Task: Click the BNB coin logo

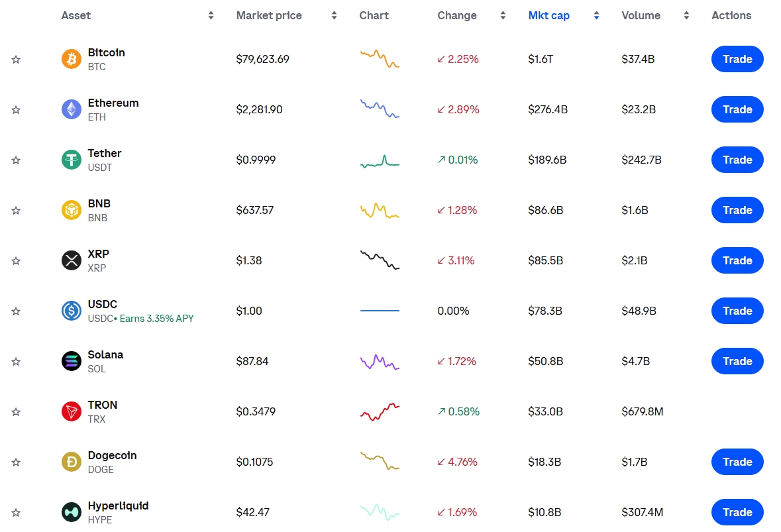Action: pyautogui.click(x=72, y=210)
